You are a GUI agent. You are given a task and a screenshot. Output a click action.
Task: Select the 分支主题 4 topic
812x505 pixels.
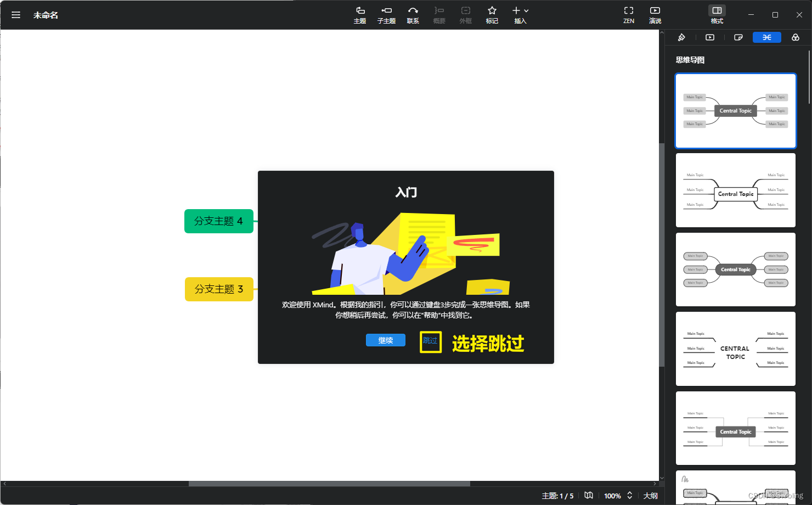(x=219, y=221)
